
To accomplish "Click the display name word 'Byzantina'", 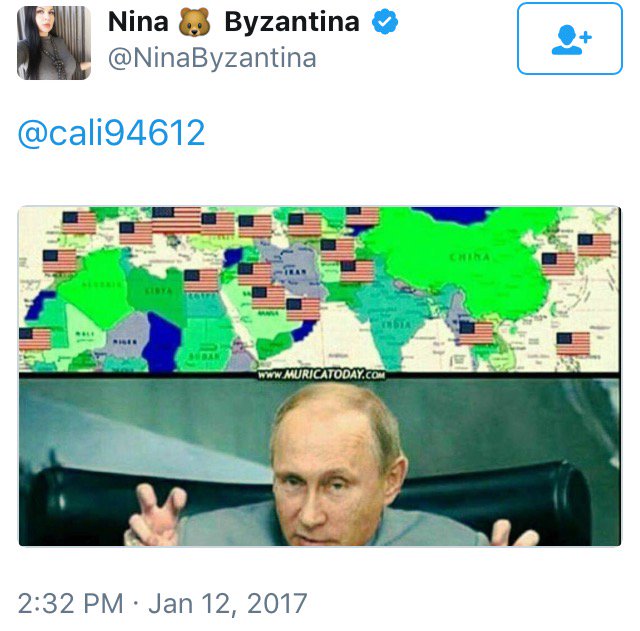I will pos(292,22).
